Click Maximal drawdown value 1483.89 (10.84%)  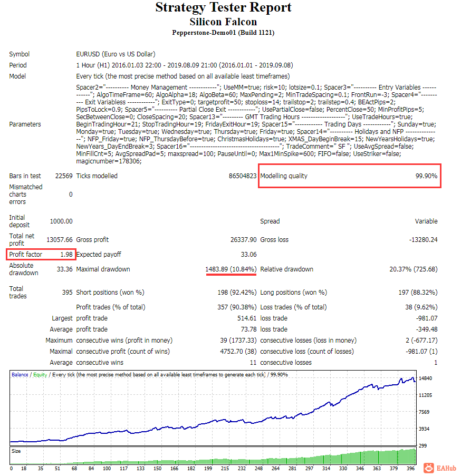(231, 269)
